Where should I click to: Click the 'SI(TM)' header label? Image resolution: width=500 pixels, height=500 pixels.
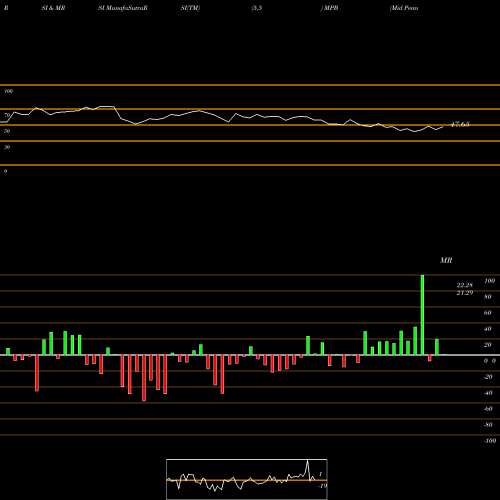[x=190, y=8]
